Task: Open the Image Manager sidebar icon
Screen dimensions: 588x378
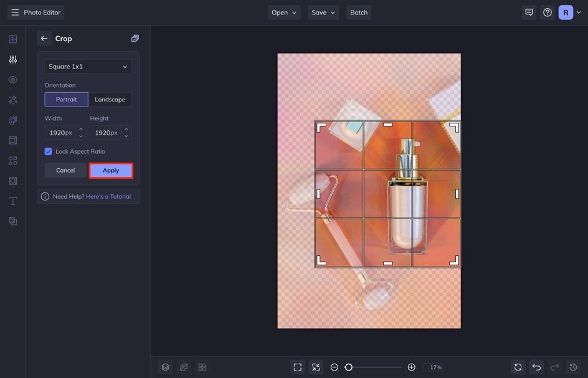Action: (12, 39)
